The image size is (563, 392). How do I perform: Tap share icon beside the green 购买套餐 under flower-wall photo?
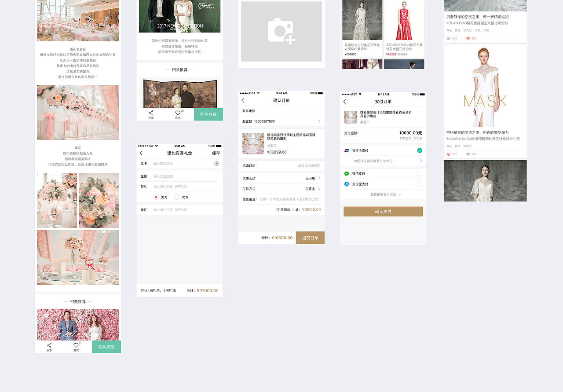point(49,345)
